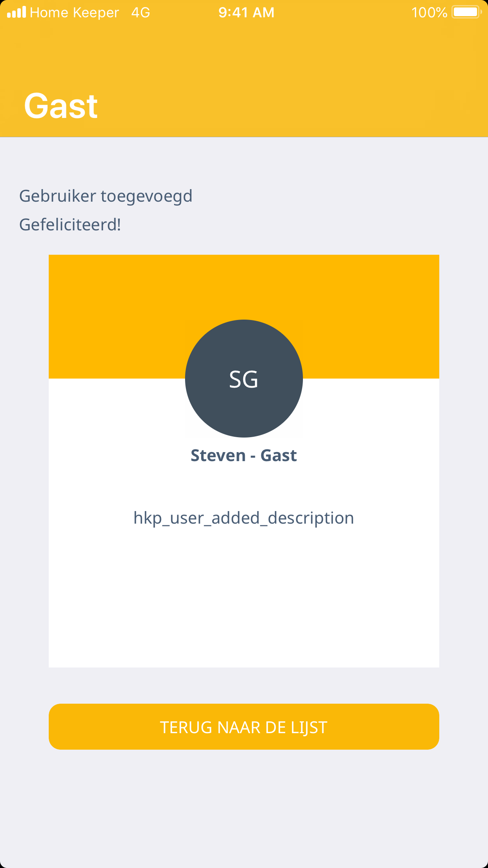The image size is (488, 868).
Task: Tap gray margin left of user card
Action: click(x=24, y=460)
